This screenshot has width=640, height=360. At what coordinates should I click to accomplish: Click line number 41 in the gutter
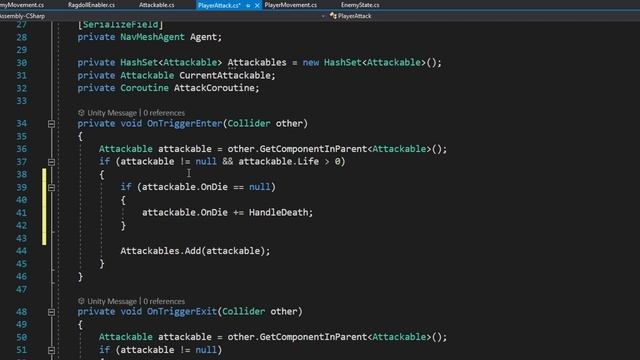(22, 213)
